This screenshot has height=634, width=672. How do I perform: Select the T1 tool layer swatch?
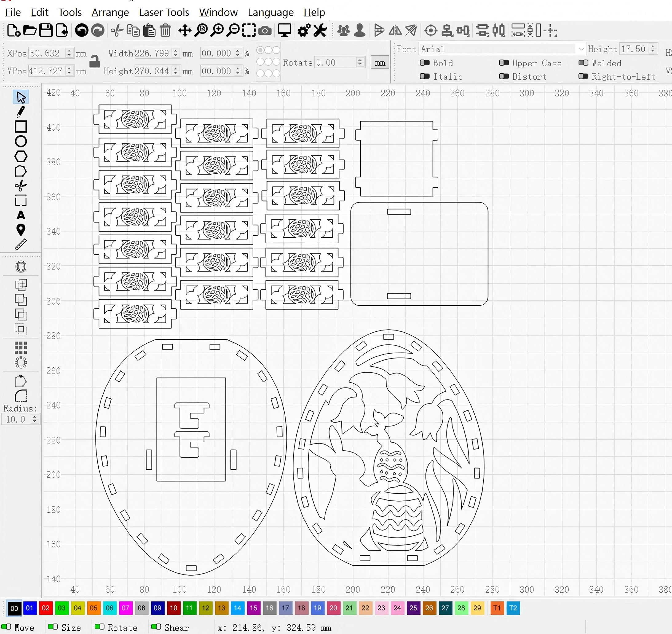coord(497,608)
